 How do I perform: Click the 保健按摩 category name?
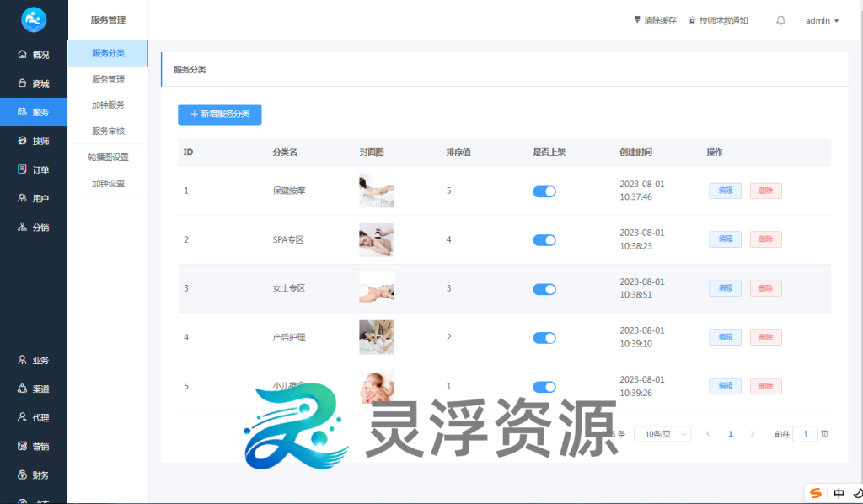289,190
